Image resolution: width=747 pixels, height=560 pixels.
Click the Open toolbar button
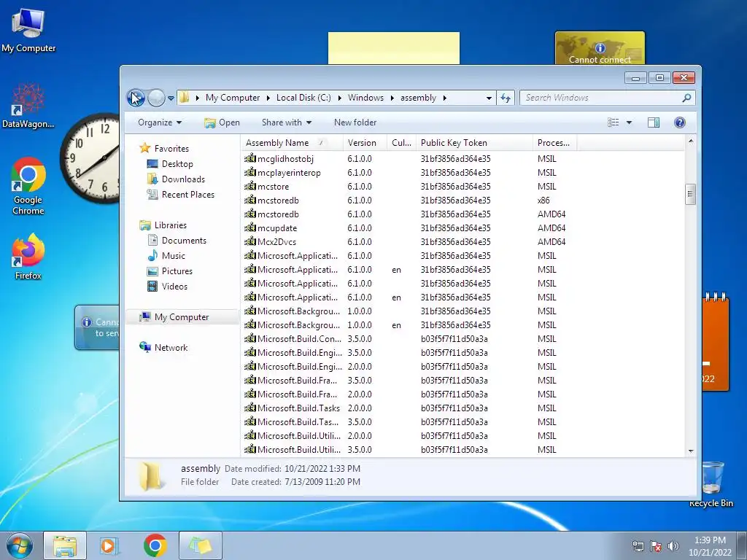point(222,122)
